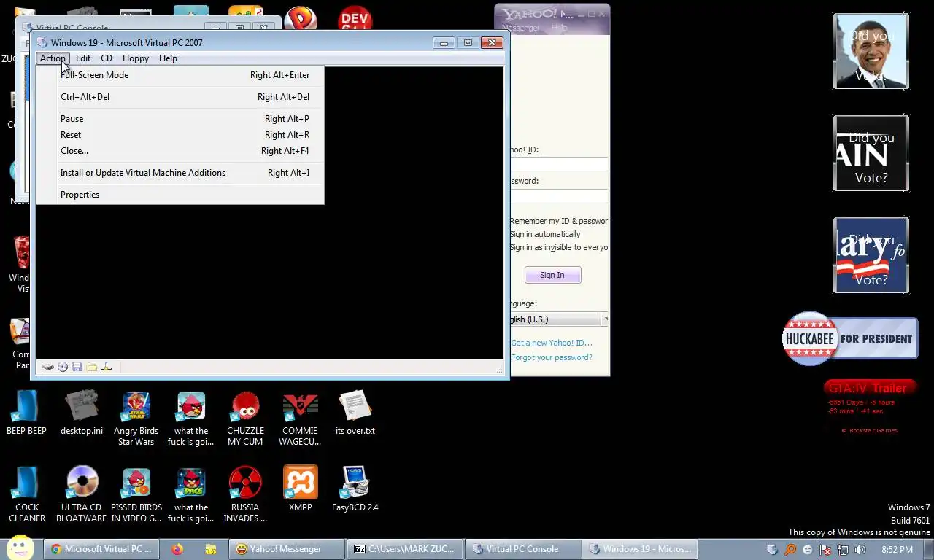Select the its over.txt file icon

(355, 413)
